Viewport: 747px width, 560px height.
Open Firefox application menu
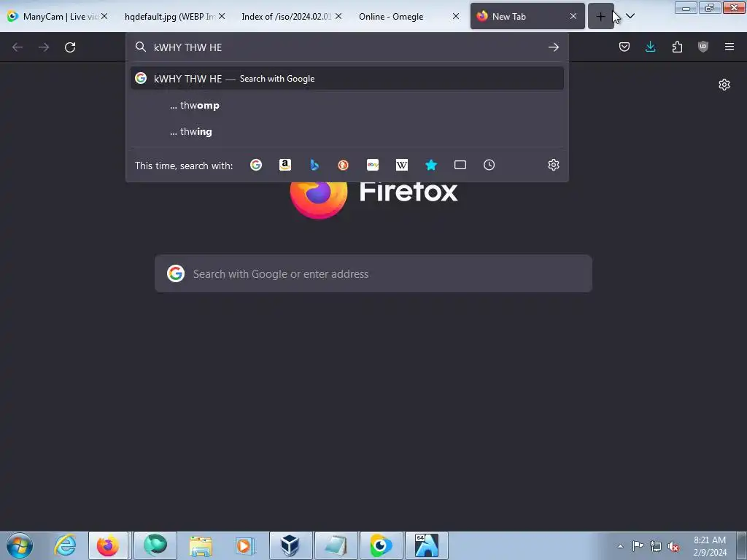(729, 47)
